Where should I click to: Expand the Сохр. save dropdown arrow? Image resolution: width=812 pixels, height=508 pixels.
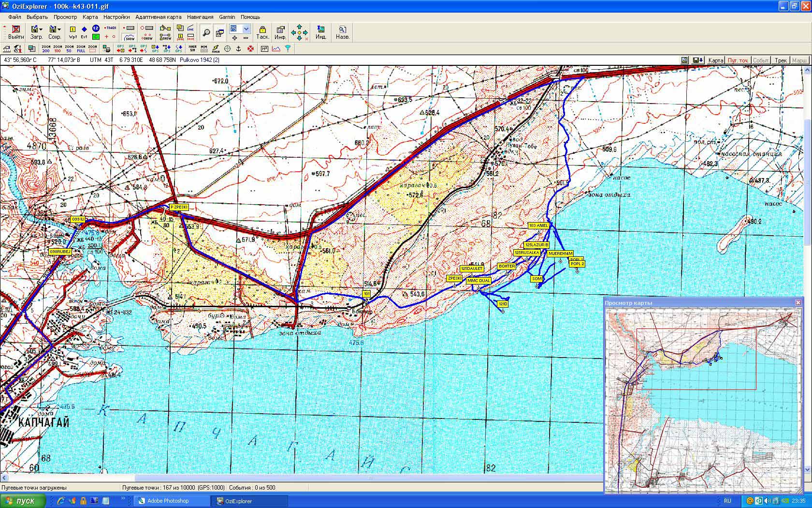tap(59, 30)
